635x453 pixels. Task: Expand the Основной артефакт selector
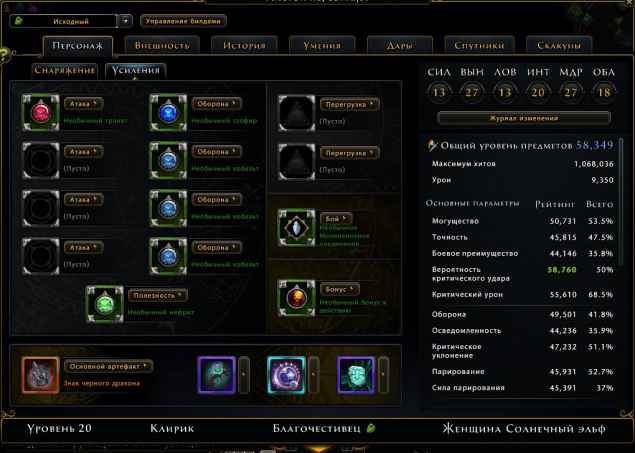pos(108,366)
